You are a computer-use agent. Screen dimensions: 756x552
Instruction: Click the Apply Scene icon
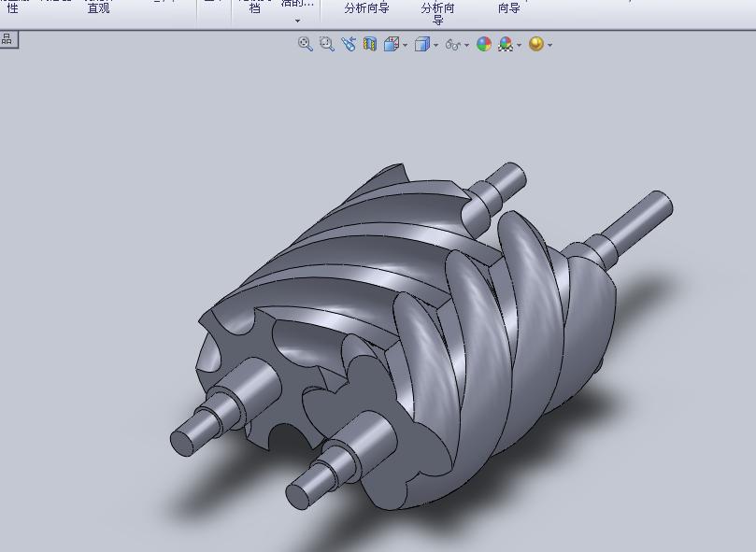(506, 44)
